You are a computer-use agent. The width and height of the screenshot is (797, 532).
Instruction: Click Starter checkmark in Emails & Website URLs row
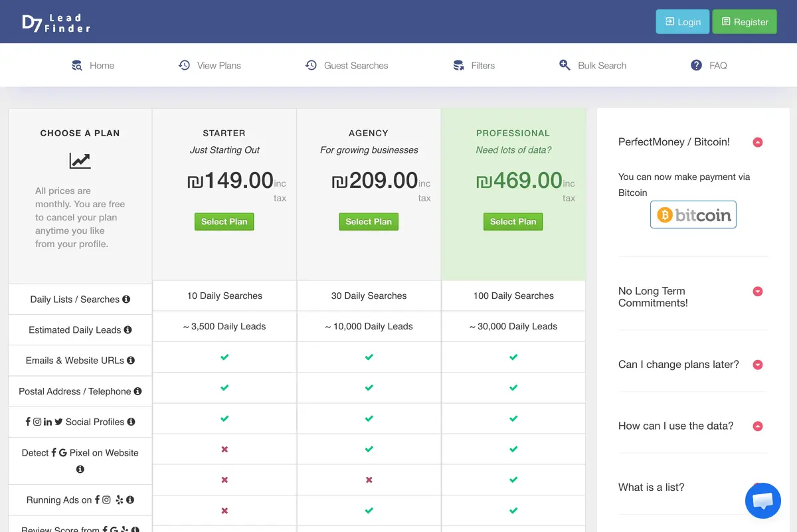coord(224,357)
